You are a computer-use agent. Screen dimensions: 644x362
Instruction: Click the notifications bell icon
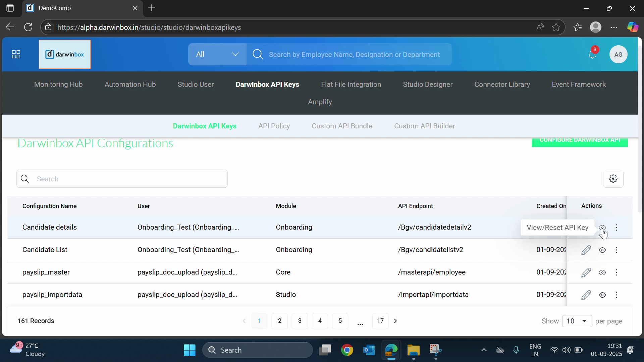tap(592, 55)
